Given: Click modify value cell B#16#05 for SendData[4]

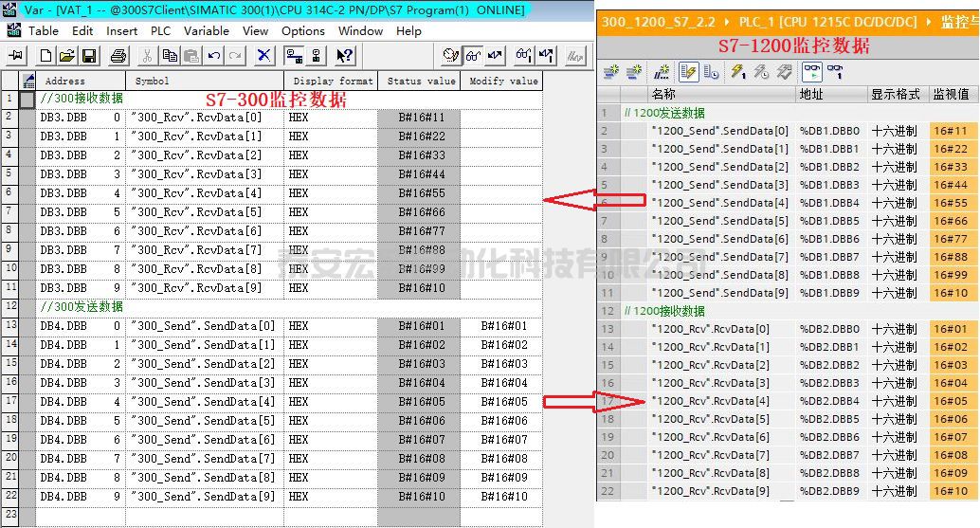Looking at the screenshot, I should (503, 402).
